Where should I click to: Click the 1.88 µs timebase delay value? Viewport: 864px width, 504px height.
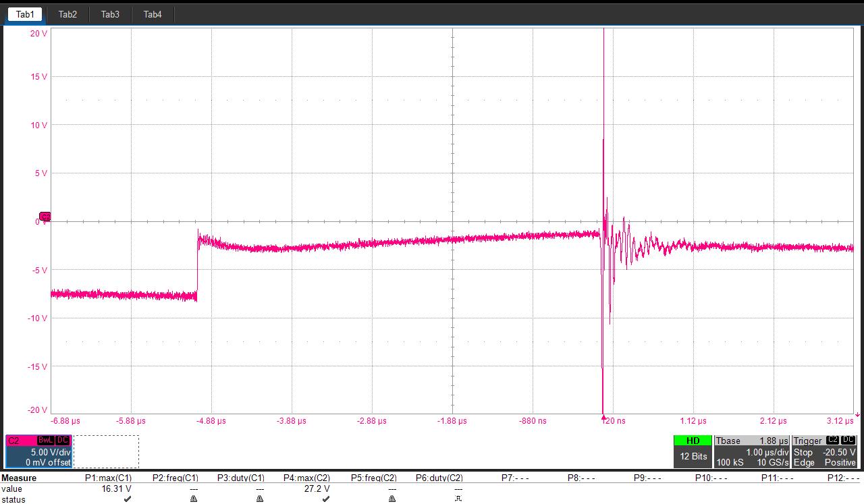pyautogui.click(x=774, y=441)
